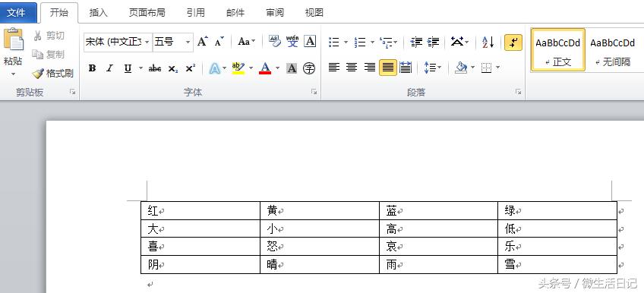Apply the red font color A
The width and height of the screenshot is (644, 293).
pyautogui.click(x=265, y=68)
